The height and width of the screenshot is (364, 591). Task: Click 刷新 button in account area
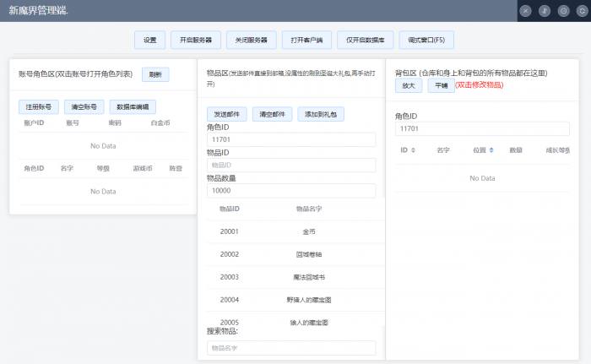click(x=155, y=74)
